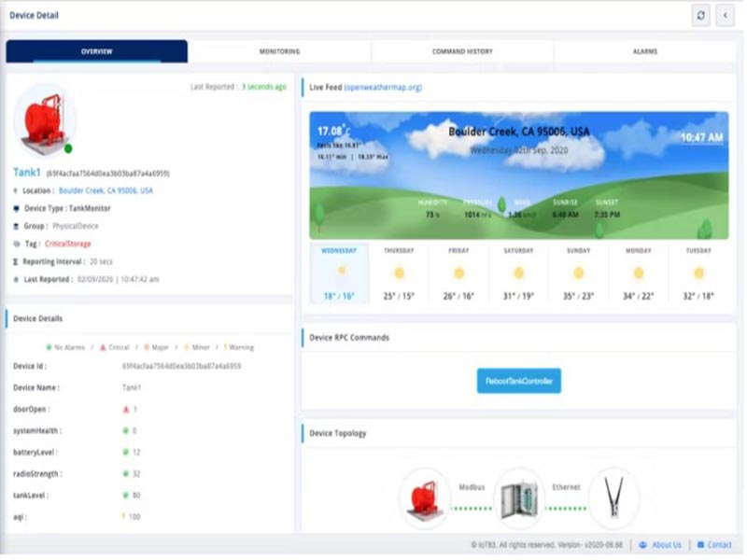Open the Command History tab
Viewport: 747px width, 560px height.
pyautogui.click(x=462, y=51)
